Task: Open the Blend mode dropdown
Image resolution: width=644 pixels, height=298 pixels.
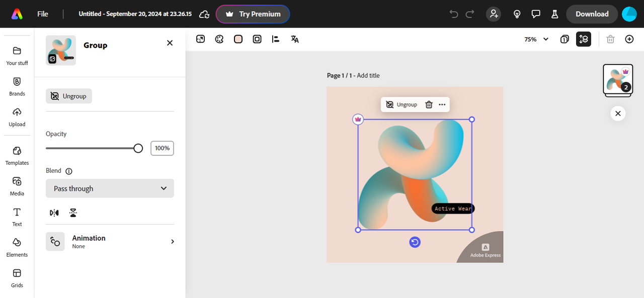Action: [110, 188]
